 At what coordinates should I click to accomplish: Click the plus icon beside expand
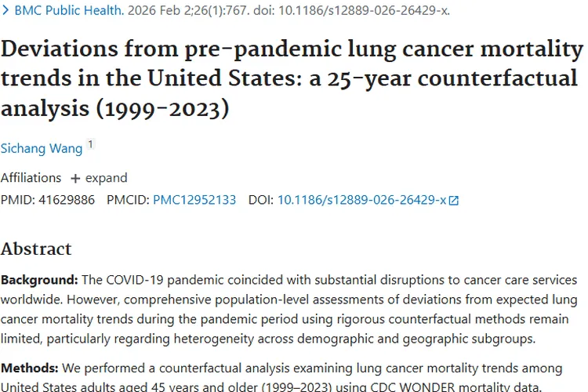coord(75,178)
